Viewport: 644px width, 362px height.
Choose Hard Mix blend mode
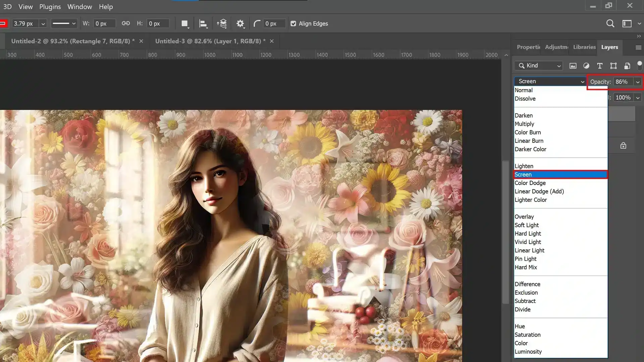coord(561,267)
